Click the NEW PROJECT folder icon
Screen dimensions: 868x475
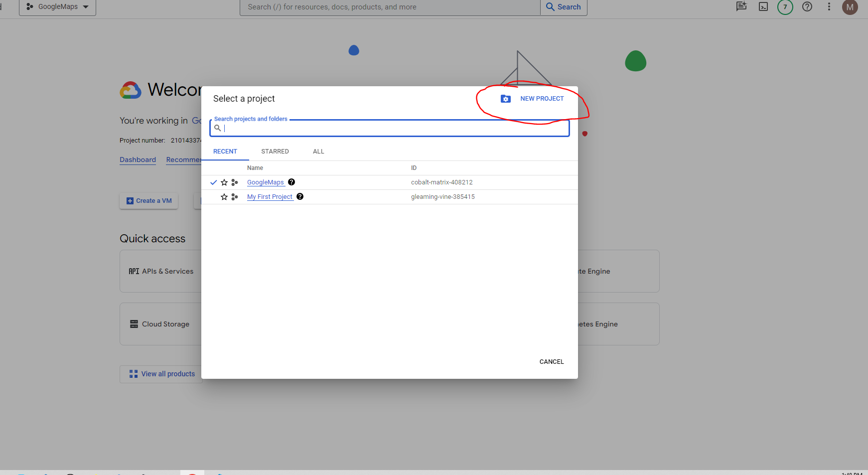505,99
